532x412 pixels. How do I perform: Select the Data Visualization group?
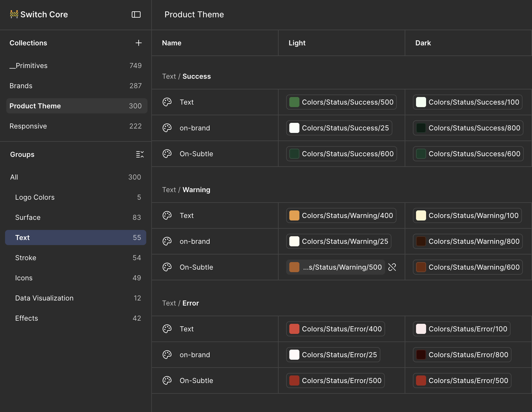[76, 298]
